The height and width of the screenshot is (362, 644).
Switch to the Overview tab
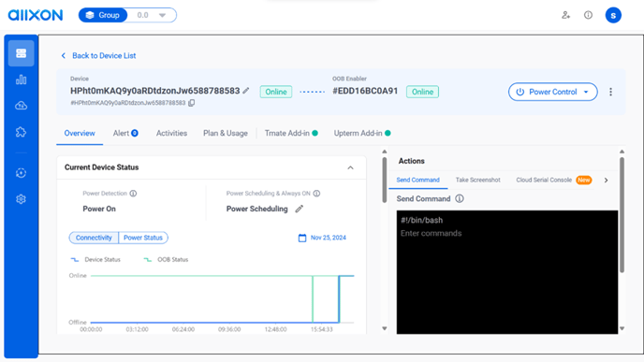pos(80,134)
